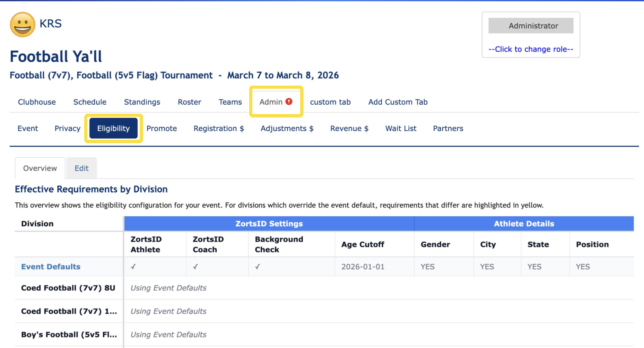Go to Registration $ settings
This screenshot has width=644, height=348.
219,129
